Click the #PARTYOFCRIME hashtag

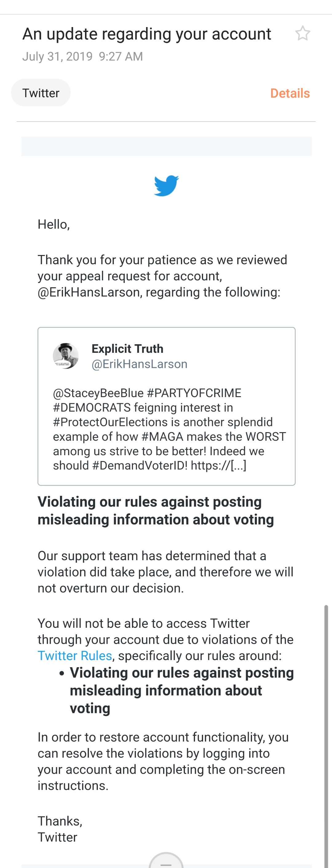tap(194, 393)
